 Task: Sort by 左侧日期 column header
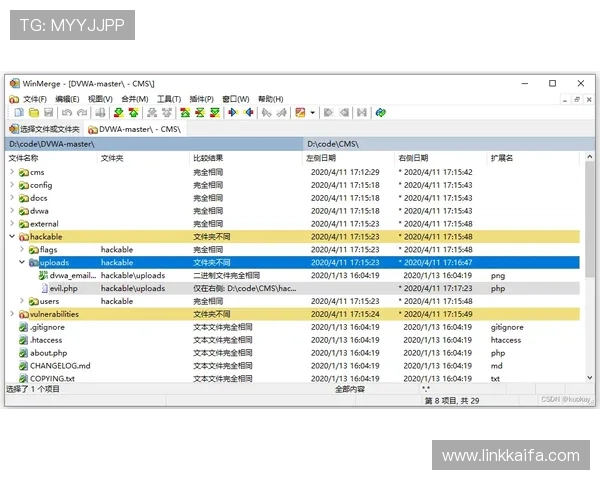(x=349, y=158)
